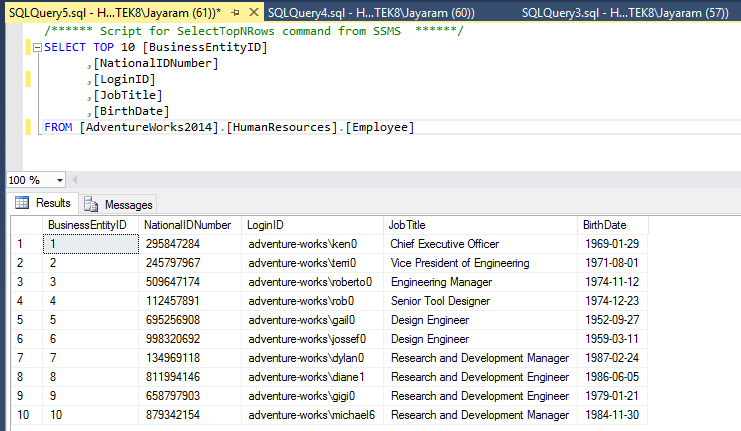Click cell adventure-works\ken0
This screenshot has height=431, width=741.
click(312, 244)
